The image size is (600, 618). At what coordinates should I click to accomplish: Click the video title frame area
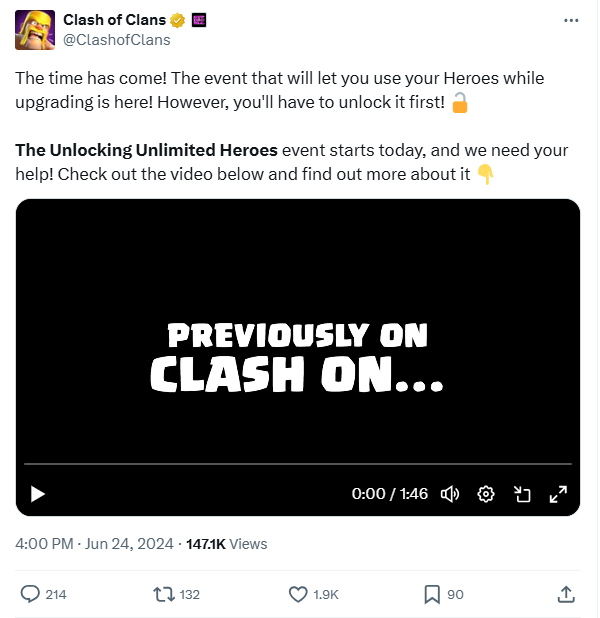coord(298,355)
